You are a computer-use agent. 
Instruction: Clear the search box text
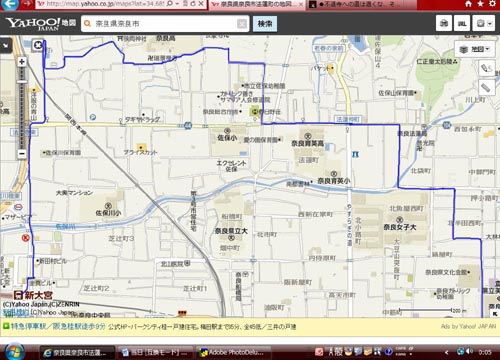[x=242, y=24]
